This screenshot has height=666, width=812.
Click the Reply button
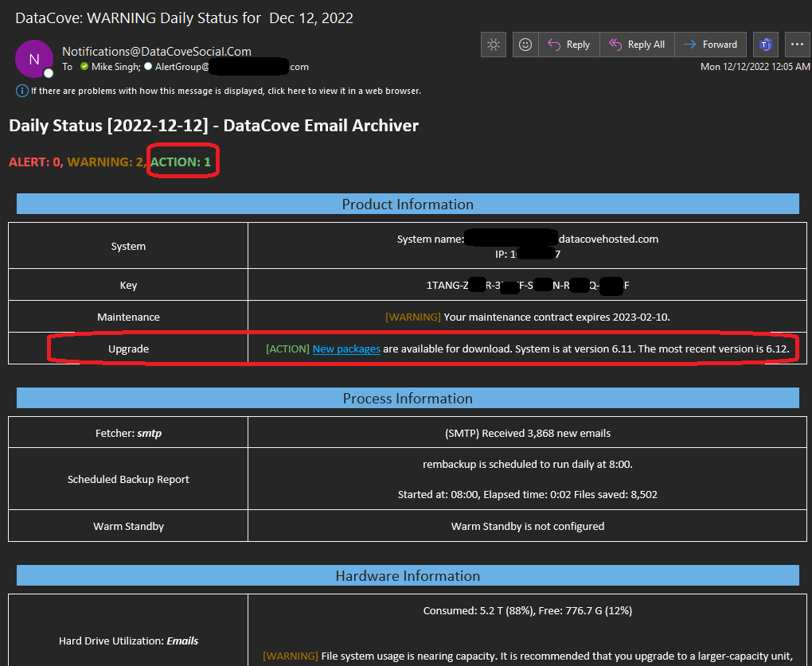pyautogui.click(x=568, y=45)
